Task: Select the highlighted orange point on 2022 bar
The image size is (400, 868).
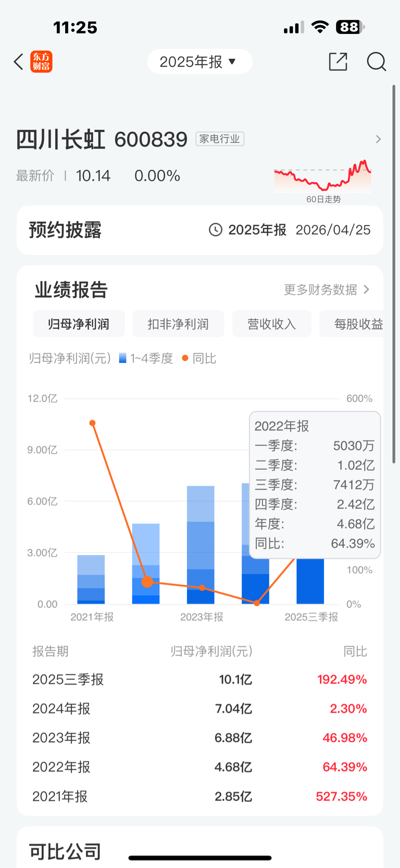Action: [147, 582]
